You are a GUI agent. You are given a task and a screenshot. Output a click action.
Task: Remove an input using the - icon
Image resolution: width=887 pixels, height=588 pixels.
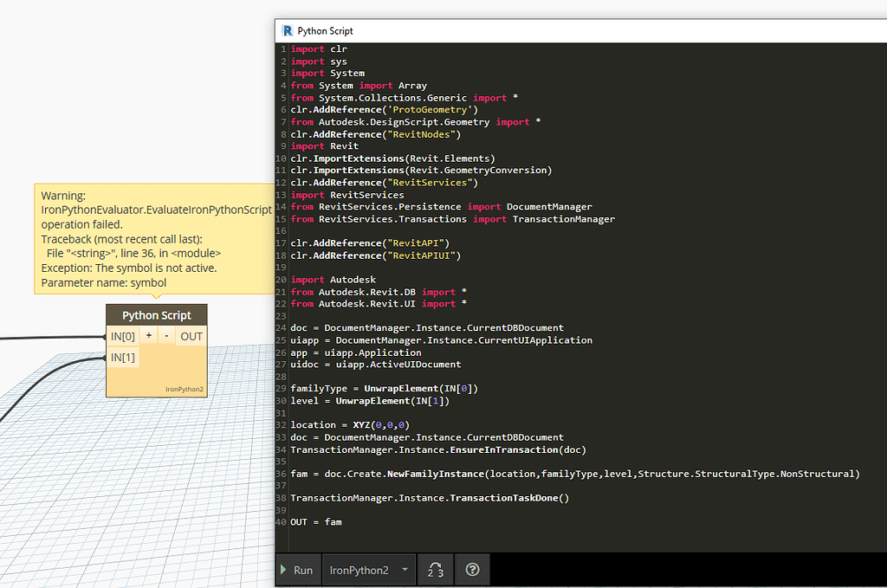point(166,336)
